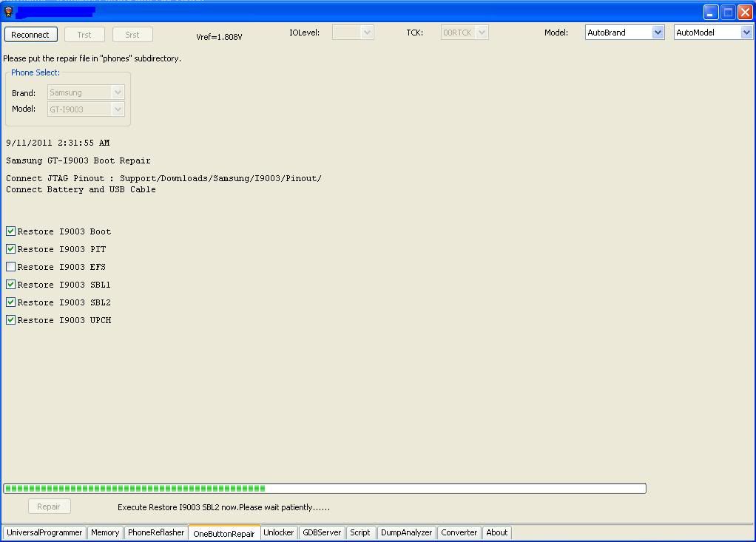This screenshot has width=756, height=542.
Task: Click the 'Execute Restore I9003 SBL2 now' status text
Action: (x=223, y=507)
